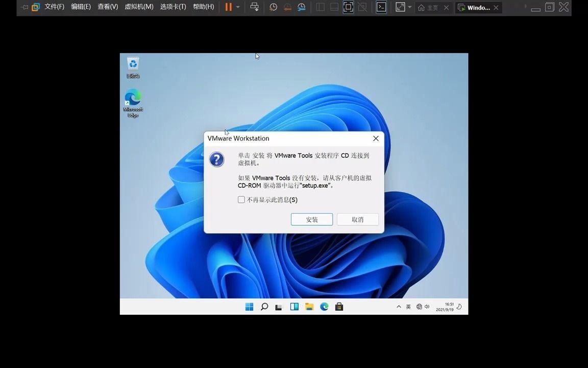The width and height of the screenshot is (588, 368).
Task: Toggle the show library sidebar icon
Action: 320,7
